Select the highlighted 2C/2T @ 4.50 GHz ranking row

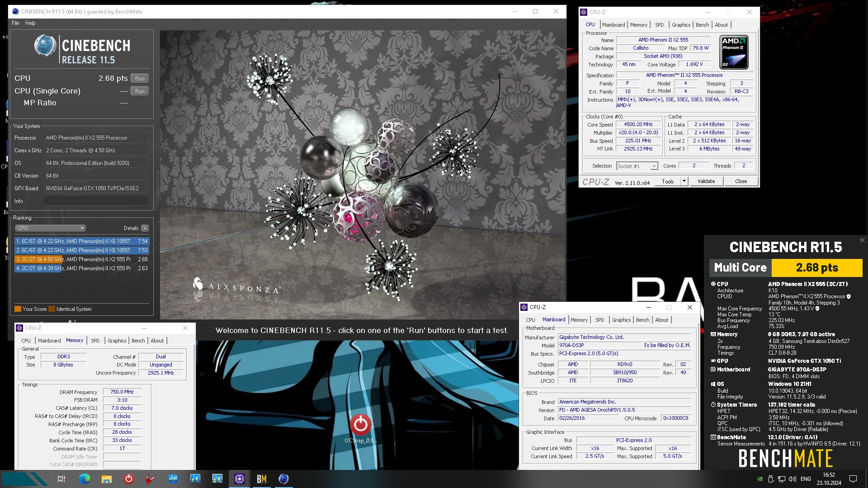tap(82, 259)
